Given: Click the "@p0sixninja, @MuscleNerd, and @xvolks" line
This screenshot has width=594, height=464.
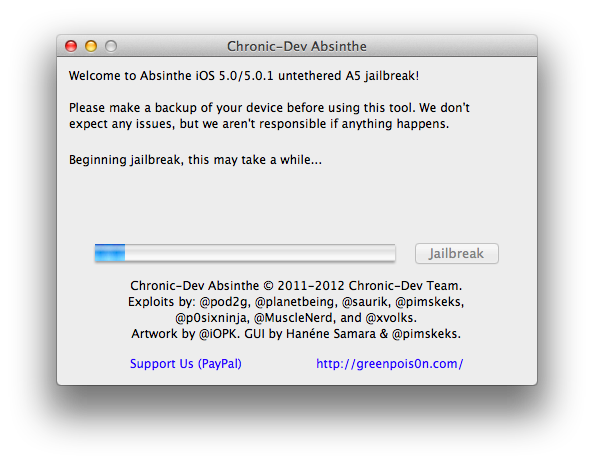Looking at the screenshot, I should [296, 318].
